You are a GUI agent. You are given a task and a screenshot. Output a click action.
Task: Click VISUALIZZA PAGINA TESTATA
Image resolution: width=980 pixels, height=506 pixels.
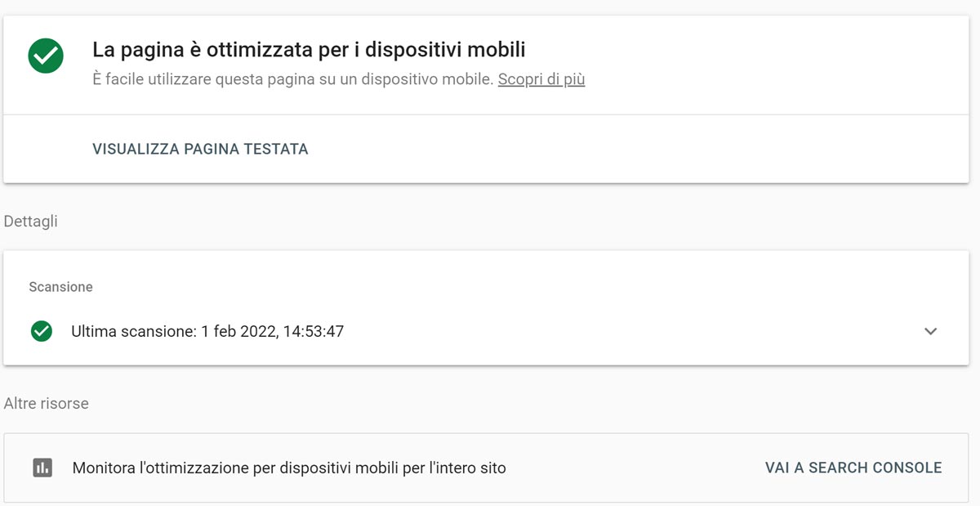(x=200, y=150)
